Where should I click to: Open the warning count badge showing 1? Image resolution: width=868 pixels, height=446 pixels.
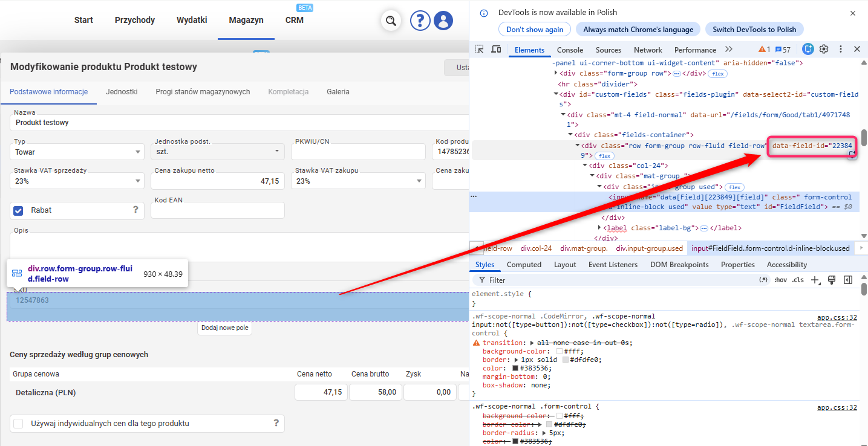[765, 50]
